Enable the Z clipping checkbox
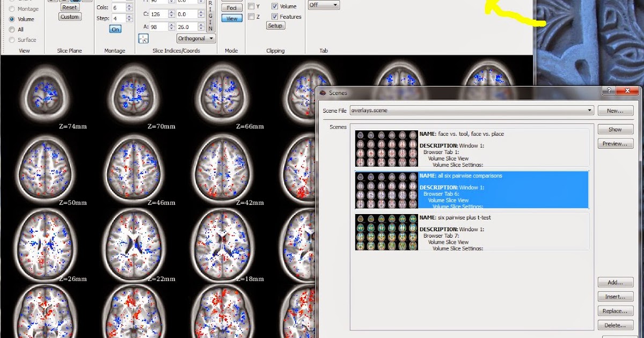644x338 pixels. coord(251,17)
